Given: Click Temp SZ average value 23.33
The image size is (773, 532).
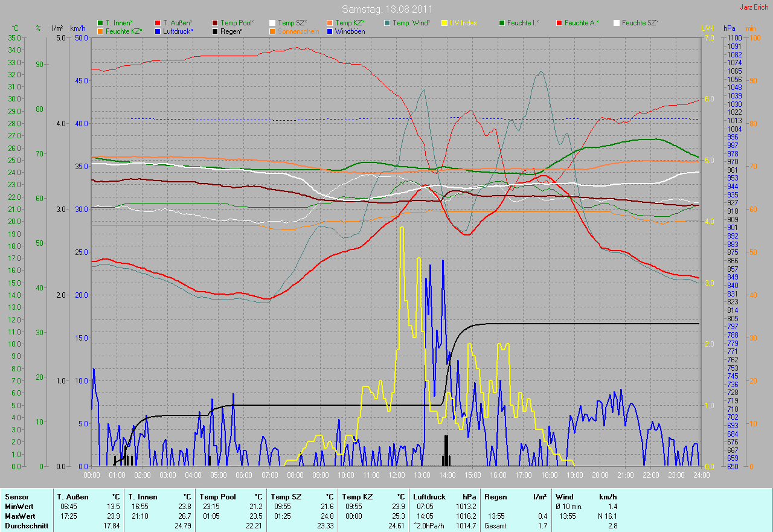Looking at the screenshot, I should tap(324, 526).
